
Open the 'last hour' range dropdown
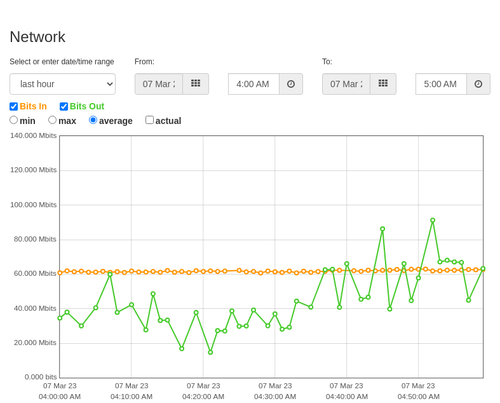(x=63, y=84)
